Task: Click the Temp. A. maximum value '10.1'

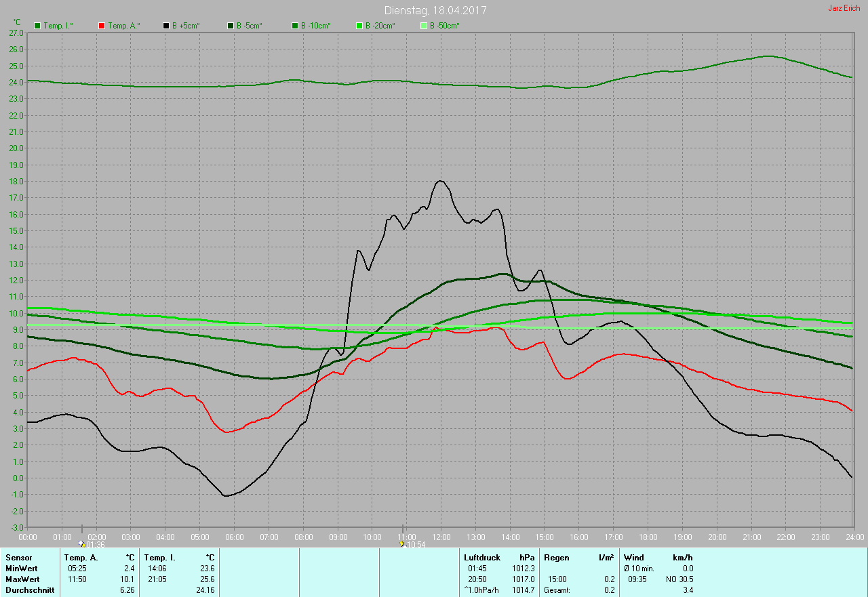Action: point(128,579)
